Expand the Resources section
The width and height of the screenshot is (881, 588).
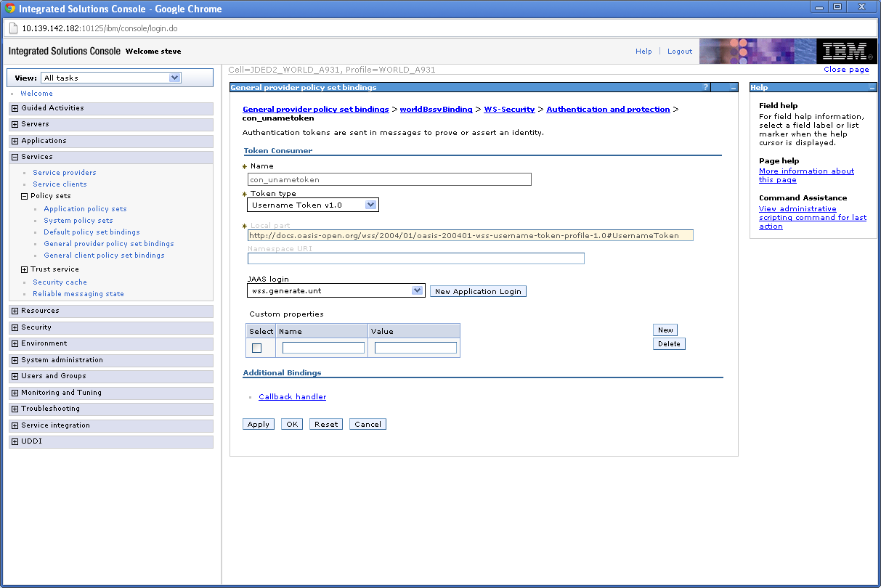[x=15, y=311]
